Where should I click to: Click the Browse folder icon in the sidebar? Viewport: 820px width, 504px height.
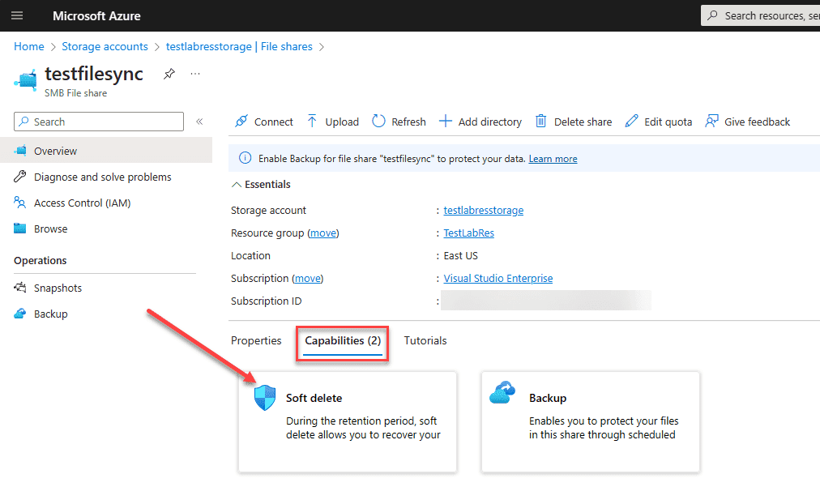20,229
